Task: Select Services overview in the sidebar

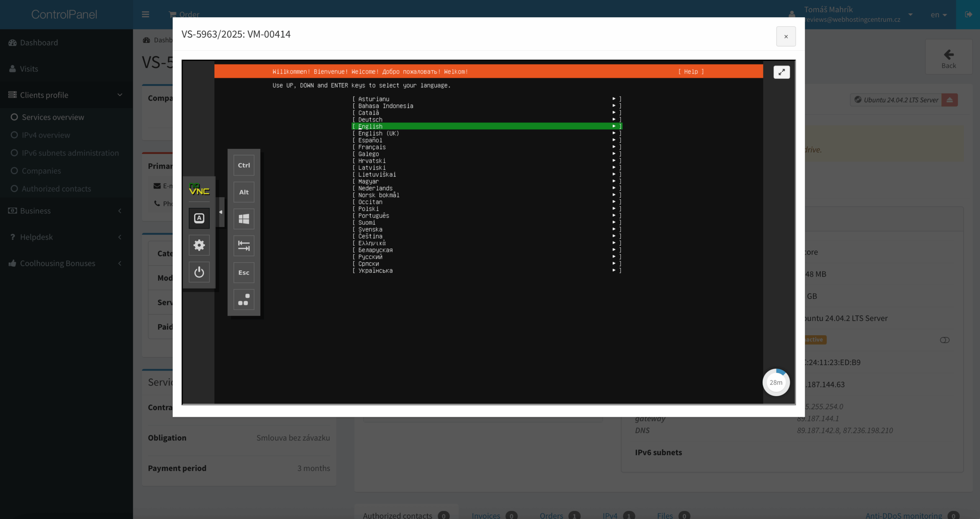Action: (52, 117)
